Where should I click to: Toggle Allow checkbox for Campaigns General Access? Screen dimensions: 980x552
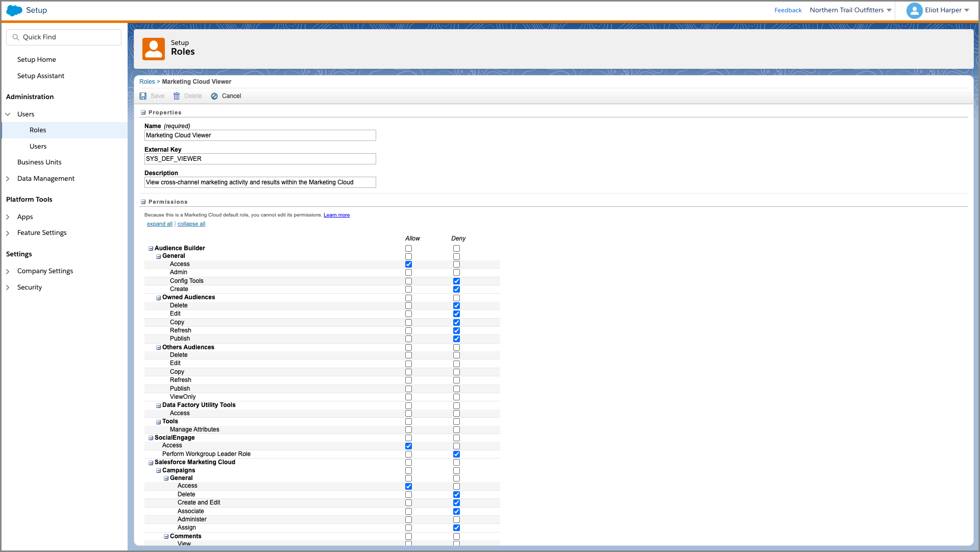coord(408,487)
